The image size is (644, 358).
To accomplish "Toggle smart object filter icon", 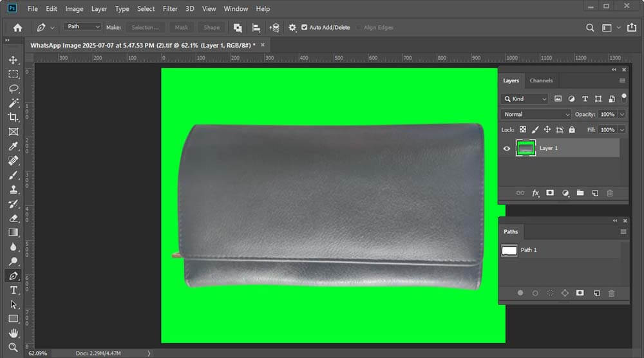I will coord(612,99).
